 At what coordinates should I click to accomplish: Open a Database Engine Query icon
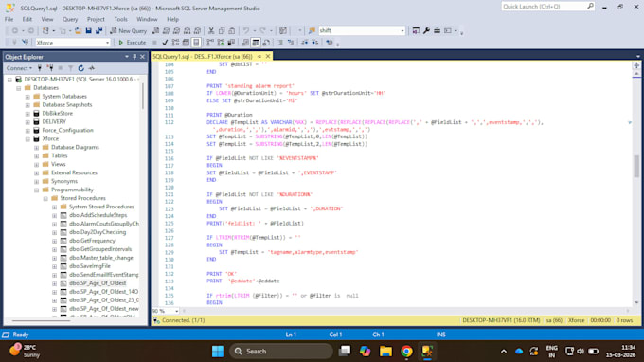point(155,31)
